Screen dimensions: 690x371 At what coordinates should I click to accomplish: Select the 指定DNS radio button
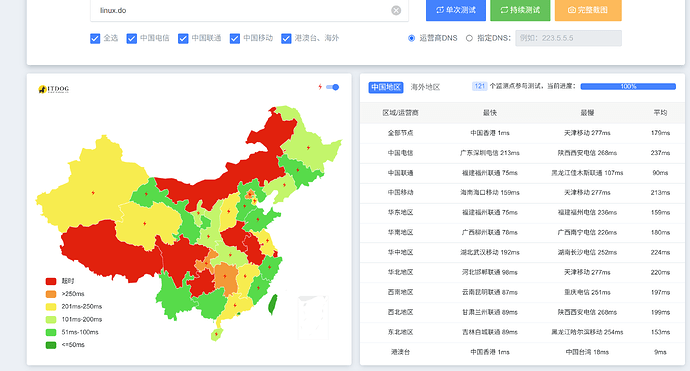tap(469, 38)
